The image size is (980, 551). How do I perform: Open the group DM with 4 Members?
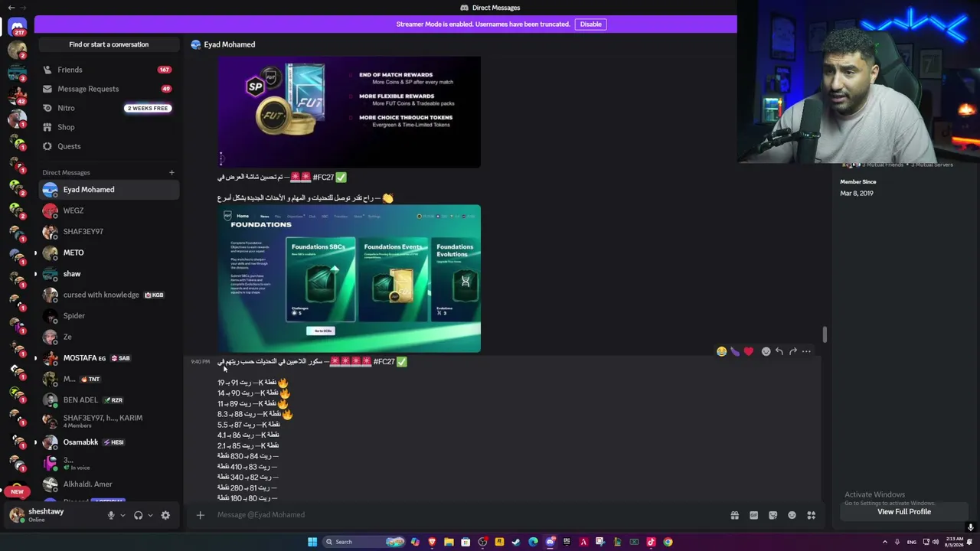tap(109, 421)
